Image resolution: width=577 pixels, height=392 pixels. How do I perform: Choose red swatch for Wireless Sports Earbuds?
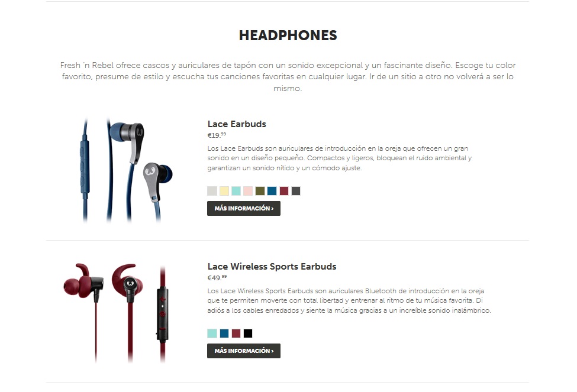point(236,333)
